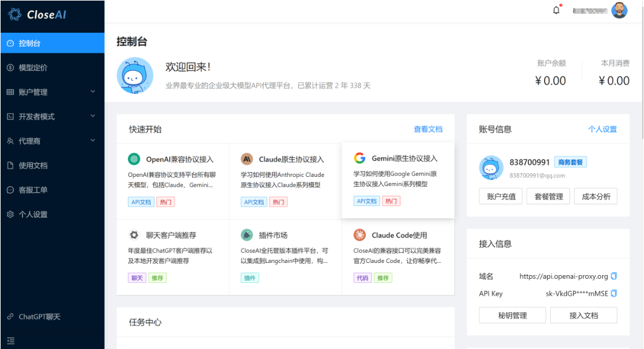Open Gemini原生协议接入 card title
The height and width of the screenshot is (349, 644).
click(405, 159)
